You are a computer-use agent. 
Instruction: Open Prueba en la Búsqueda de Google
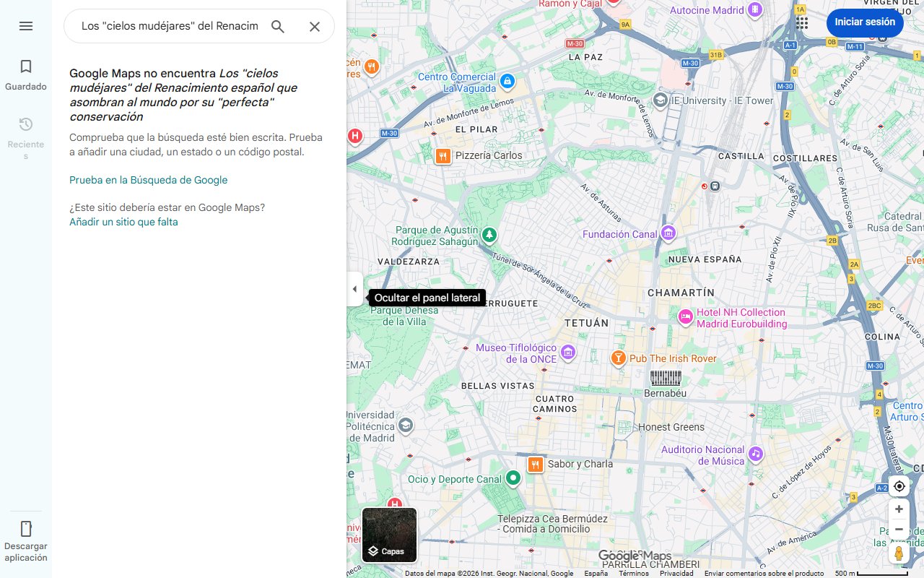[147, 179]
